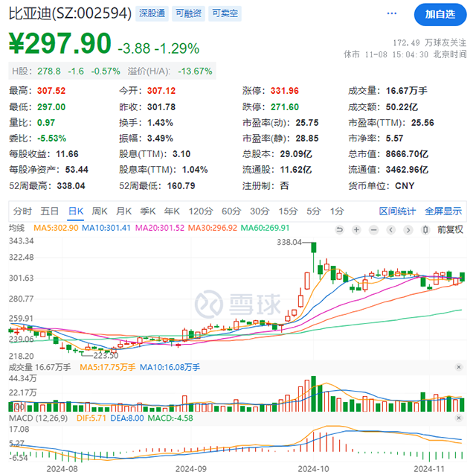Click the 2024-10 date label on the axis
This screenshot has width=476, height=475.
point(313,469)
